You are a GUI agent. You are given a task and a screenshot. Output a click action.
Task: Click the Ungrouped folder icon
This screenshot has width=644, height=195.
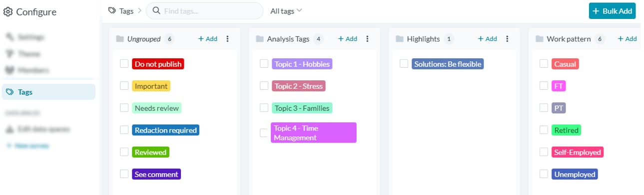[x=119, y=39]
